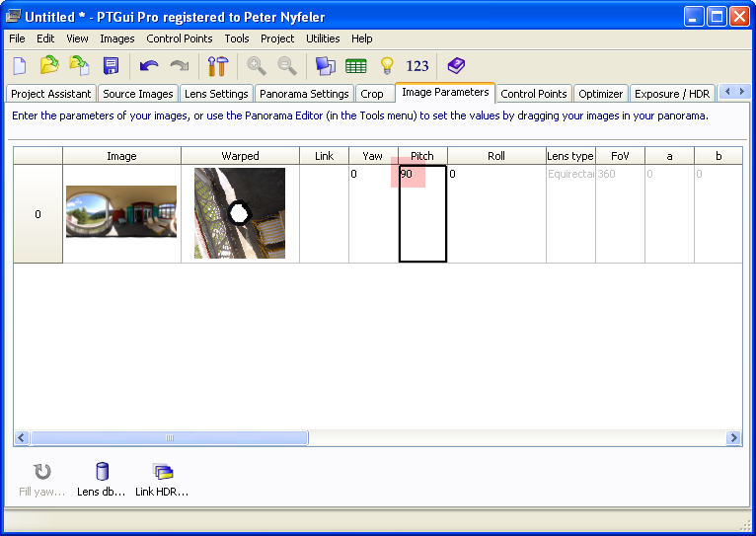Save the project using the floppy disk icon
The width and height of the screenshot is (756, 536).
(111, 66)
